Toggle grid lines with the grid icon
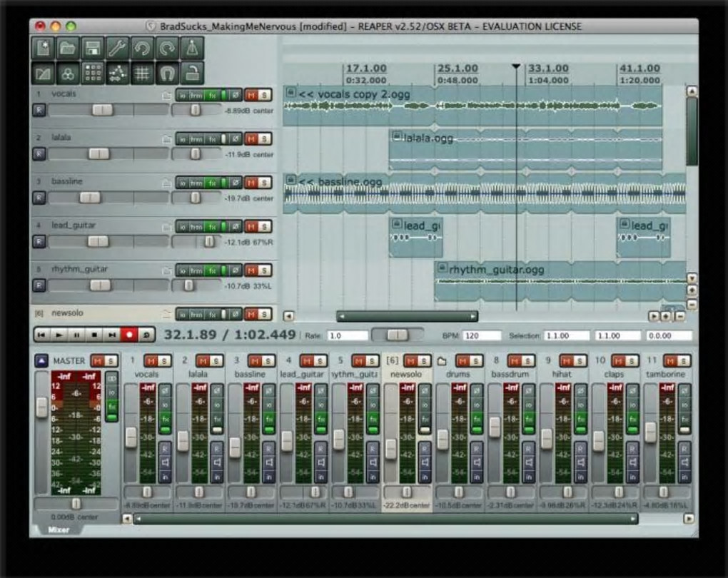 tap(143, 73)
